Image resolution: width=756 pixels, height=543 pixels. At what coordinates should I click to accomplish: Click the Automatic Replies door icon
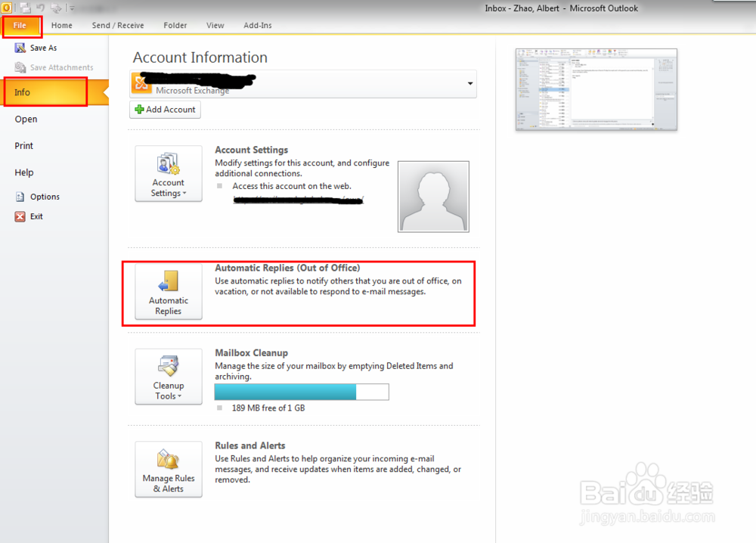tap(169, 281)
